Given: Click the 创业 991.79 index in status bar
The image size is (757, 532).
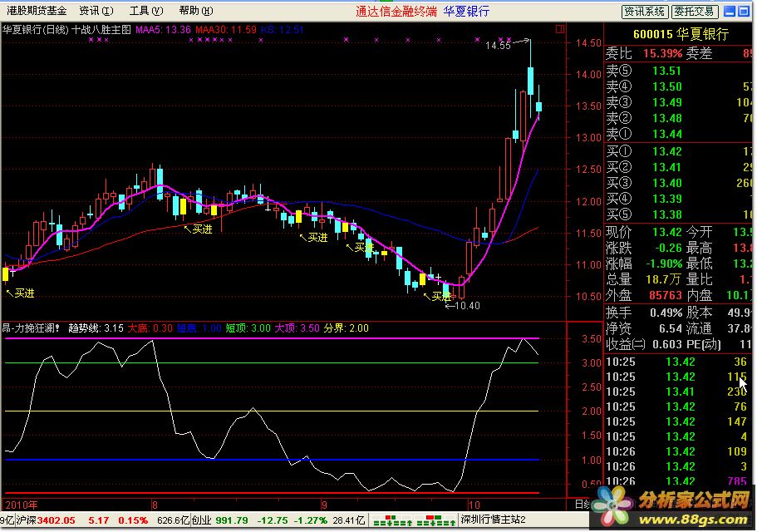Looking at the screenshot, I should [x=219, y=520].
